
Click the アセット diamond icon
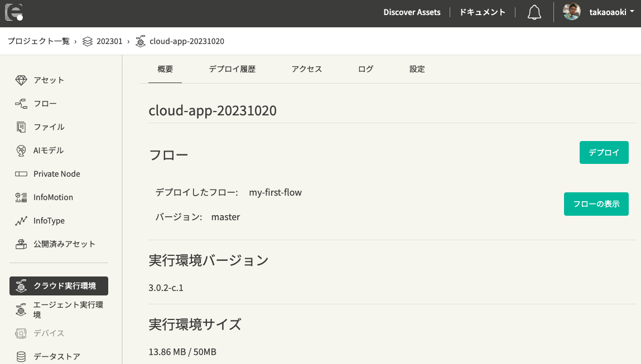pos(21,80)
